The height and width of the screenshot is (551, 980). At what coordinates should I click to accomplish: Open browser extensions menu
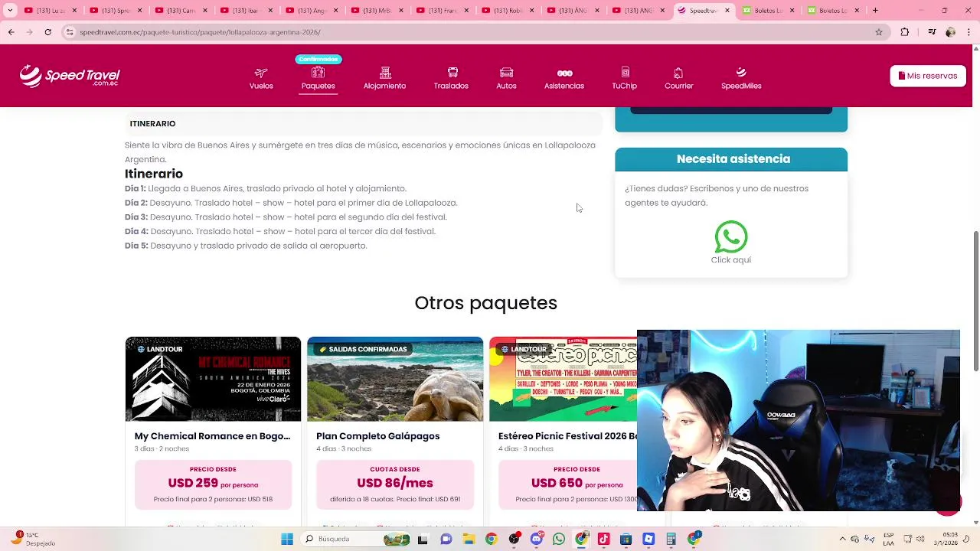click(x=905, y=32)
